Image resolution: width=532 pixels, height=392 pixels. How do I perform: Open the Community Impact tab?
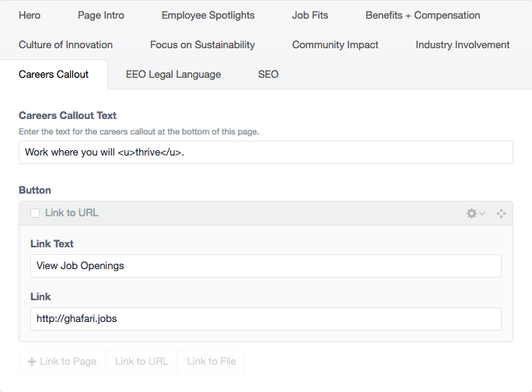(335, 45)
